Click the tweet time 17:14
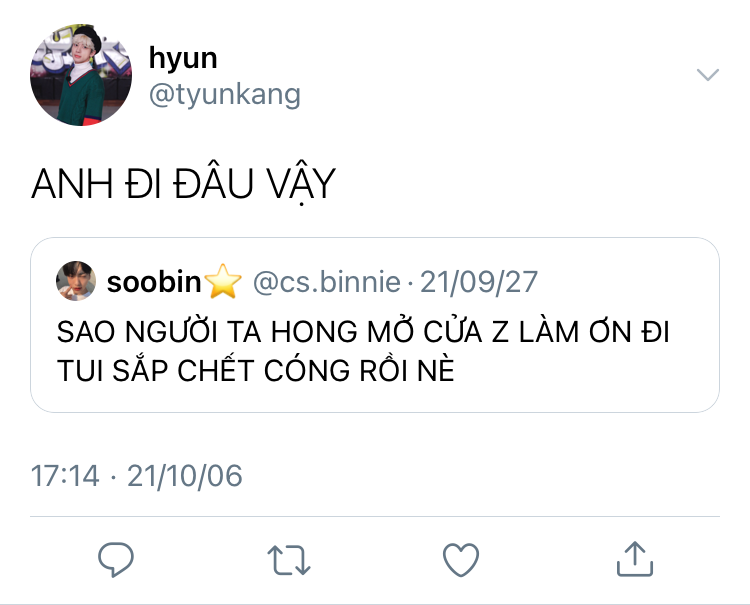 pyautogui.click(x=65, y=476)
